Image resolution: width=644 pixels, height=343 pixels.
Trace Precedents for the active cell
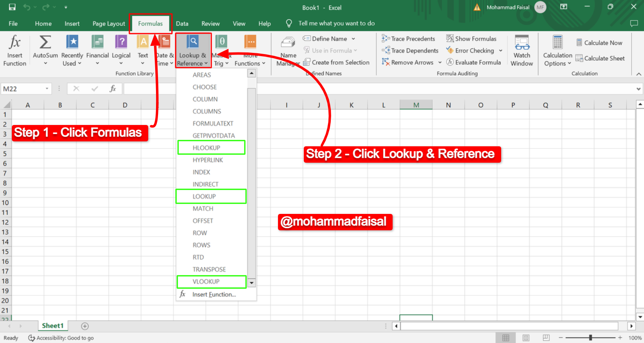[x=409, y=39]
